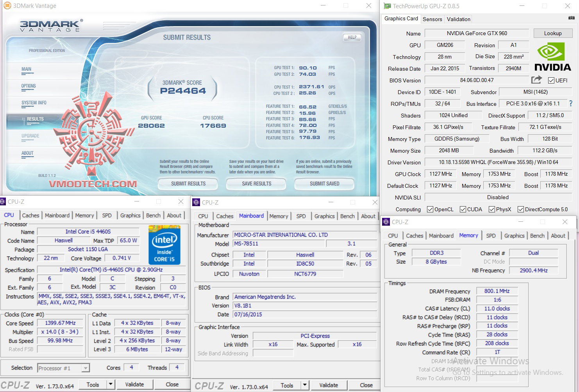579x392 pixels.
Task: Open the SPD tab in the CPU-Z mainboard window
Action: pos(301,216)
